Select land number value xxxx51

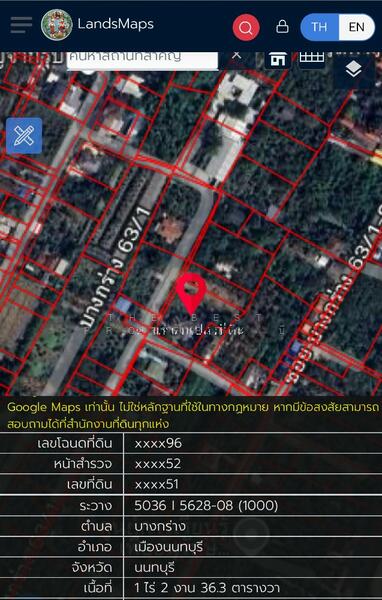pos(157,484)
